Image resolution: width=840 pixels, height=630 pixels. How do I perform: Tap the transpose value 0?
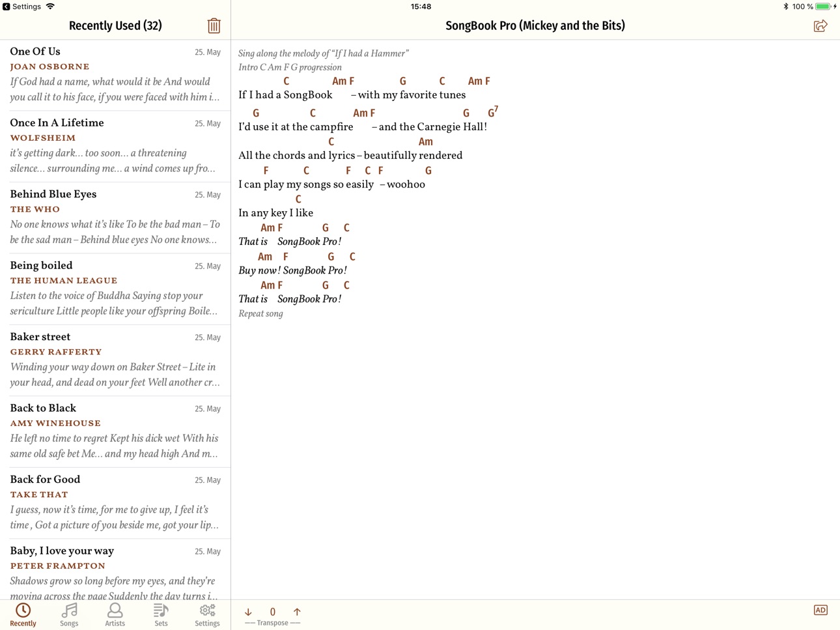pos(273,612)
